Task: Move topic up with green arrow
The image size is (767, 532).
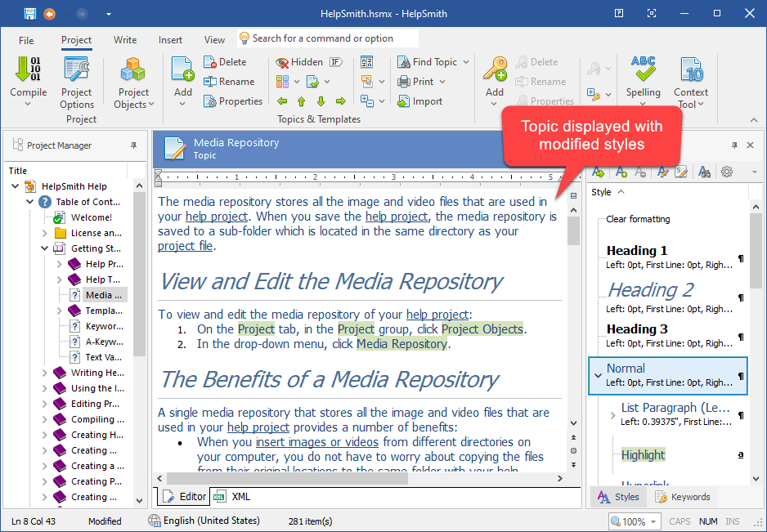Action: (x=301, y=101)
